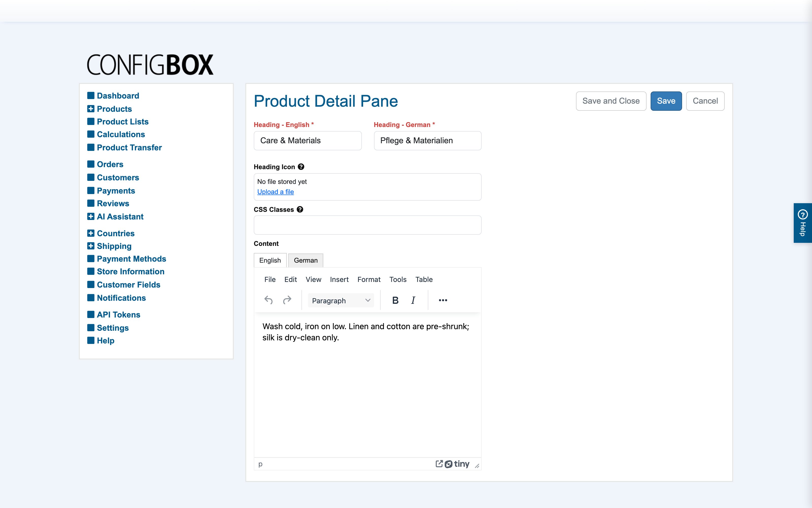Click the Heading Icon help question mark
Image resolution: width=812 pixels, height=508 pixels.
pos(301,167)
